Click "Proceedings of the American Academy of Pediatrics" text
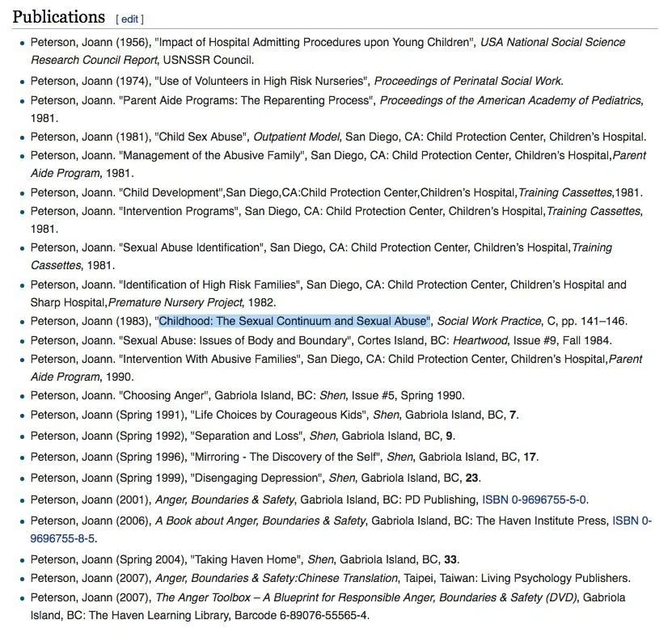 tap(510, 100)
